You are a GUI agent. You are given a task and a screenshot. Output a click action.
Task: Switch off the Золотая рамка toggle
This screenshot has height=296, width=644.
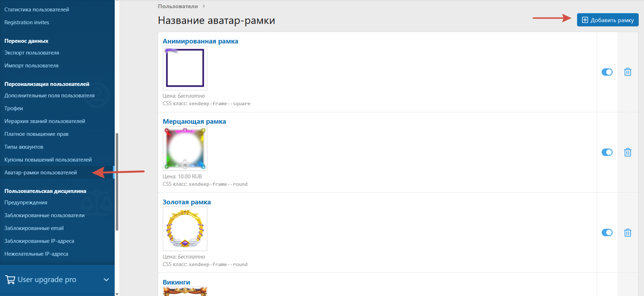pos(607,233)
